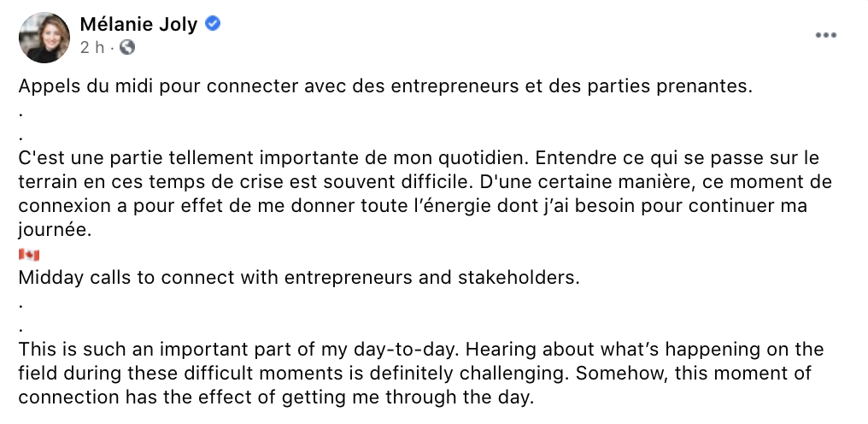This screenshot has width=868, height=424.
Task: Click the Canadian flag emoji
Action: point(29,255)
